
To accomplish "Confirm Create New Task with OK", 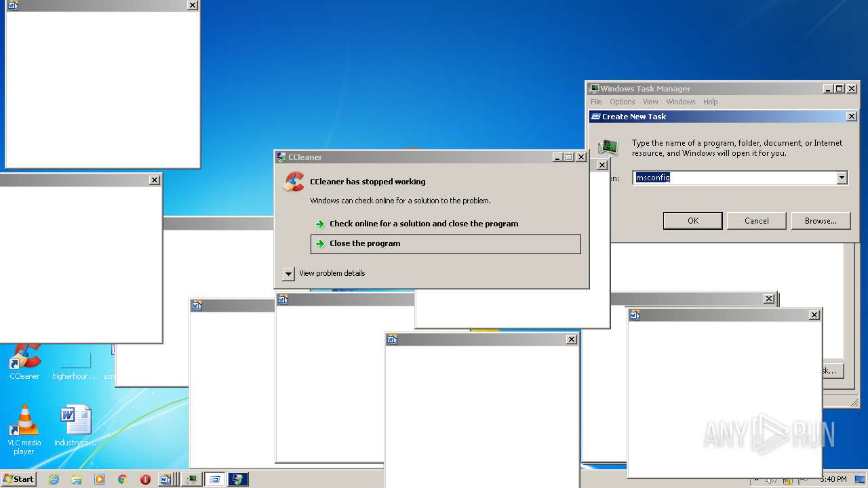I will pyautogui.click(x=692, y=221).
